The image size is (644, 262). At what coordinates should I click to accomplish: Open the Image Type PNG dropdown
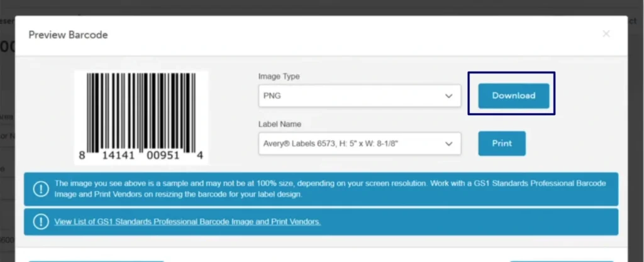(x=359, y=96)
